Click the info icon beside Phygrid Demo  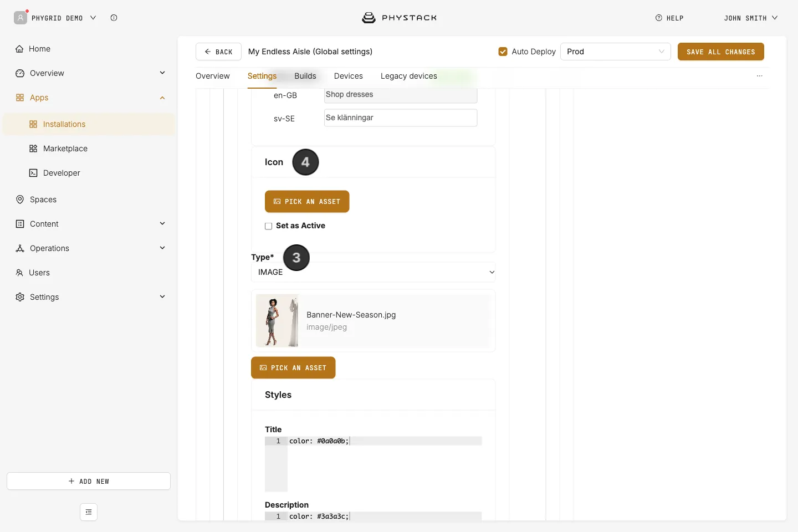tap(114, 18)
